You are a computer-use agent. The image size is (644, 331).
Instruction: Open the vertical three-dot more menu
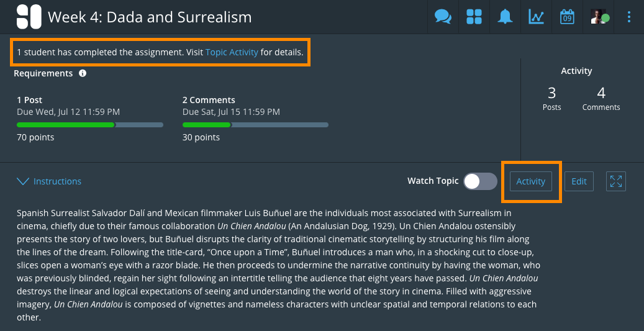point(629,17)
